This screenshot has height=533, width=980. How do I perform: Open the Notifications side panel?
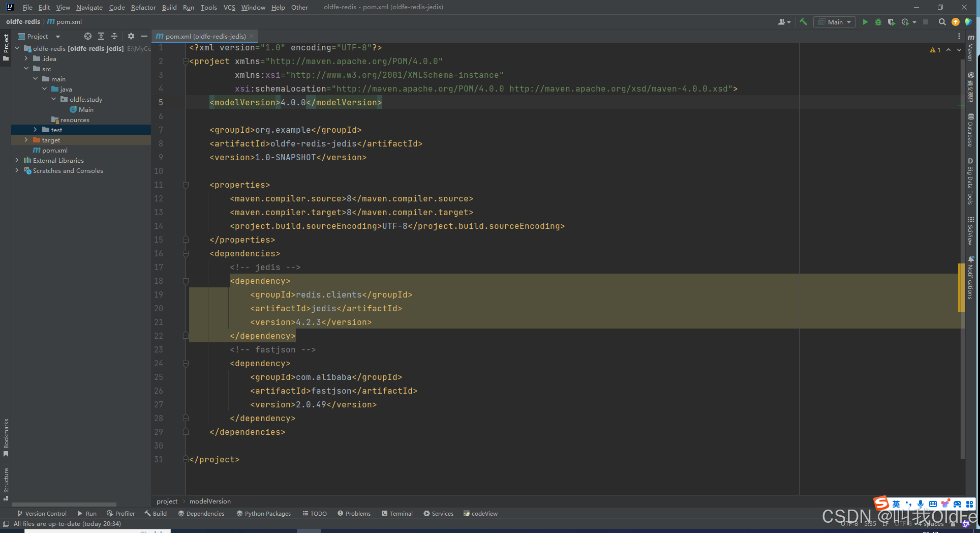(x=971, y=278)
